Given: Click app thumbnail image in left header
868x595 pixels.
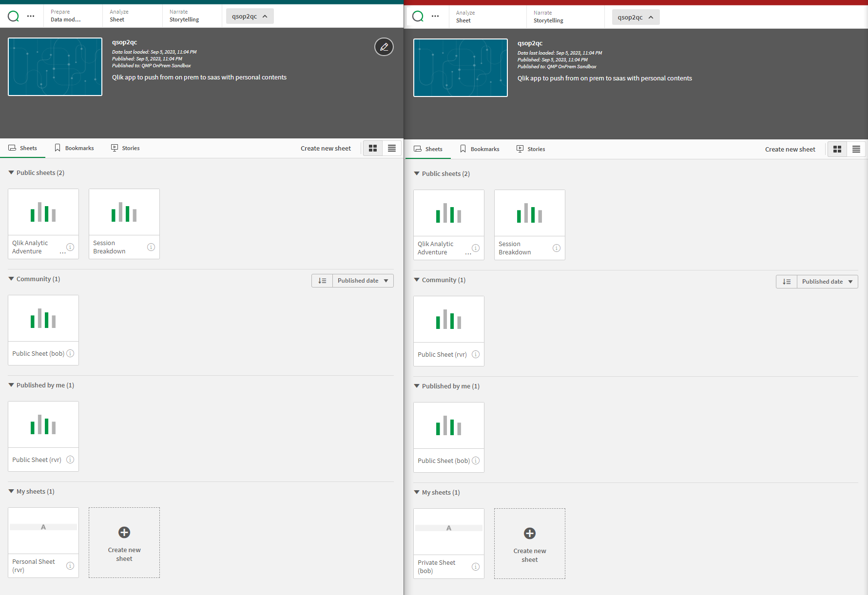Looking at the screenshot, I should tap(55, 67).
